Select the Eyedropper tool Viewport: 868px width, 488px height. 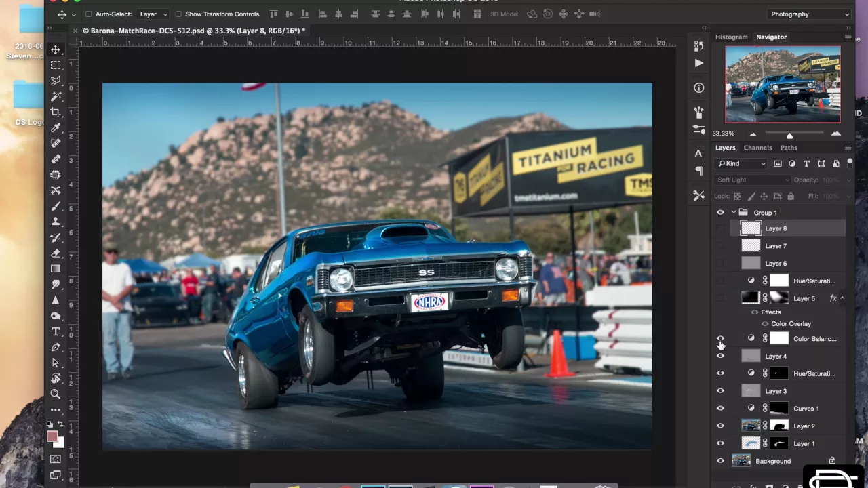56,127
